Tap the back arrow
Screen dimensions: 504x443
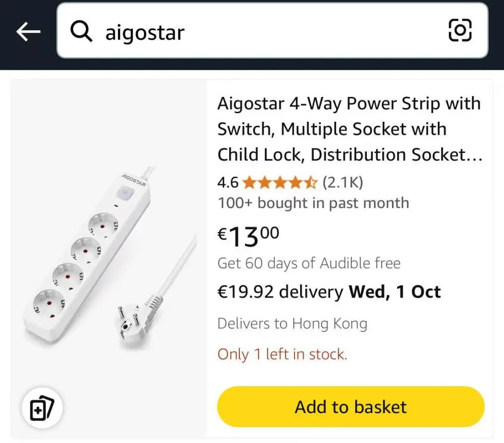point(28,32)
